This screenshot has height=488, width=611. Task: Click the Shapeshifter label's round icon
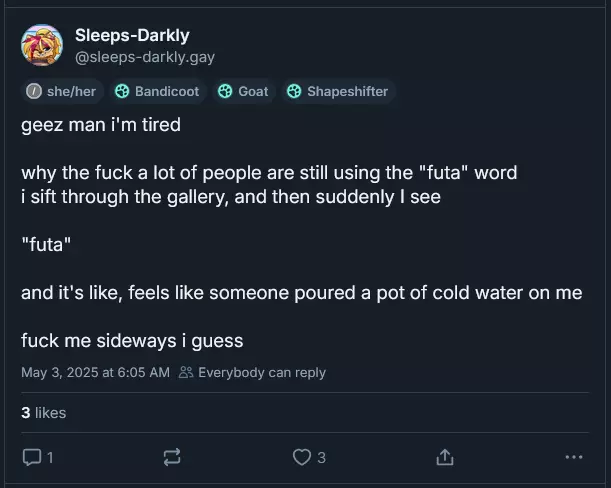(x=294, y=91)
